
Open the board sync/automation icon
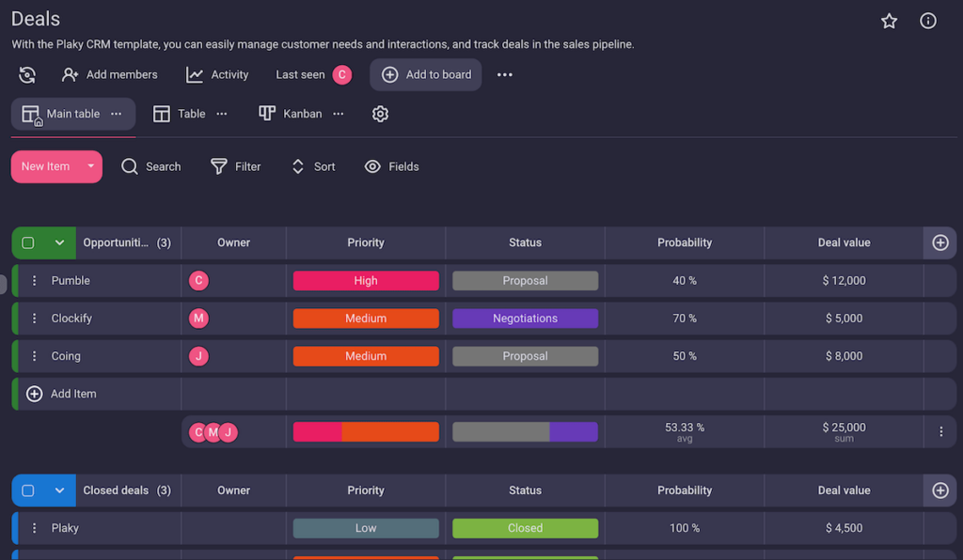(26, 74)
